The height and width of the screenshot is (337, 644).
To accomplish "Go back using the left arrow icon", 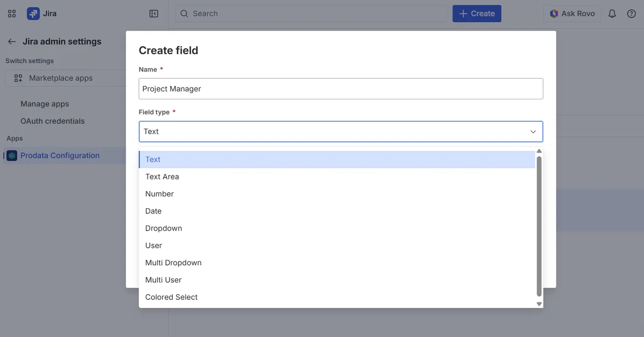I will tap(12, 41).
